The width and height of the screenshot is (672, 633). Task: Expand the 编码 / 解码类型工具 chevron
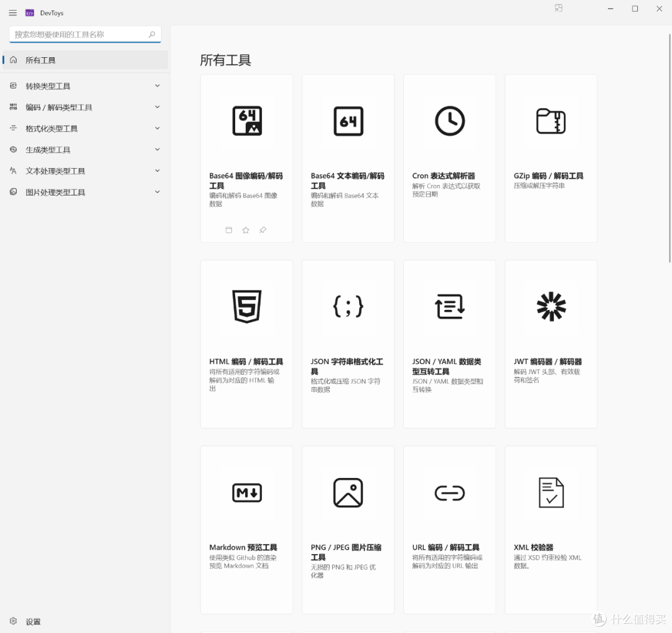pos(157,106)
